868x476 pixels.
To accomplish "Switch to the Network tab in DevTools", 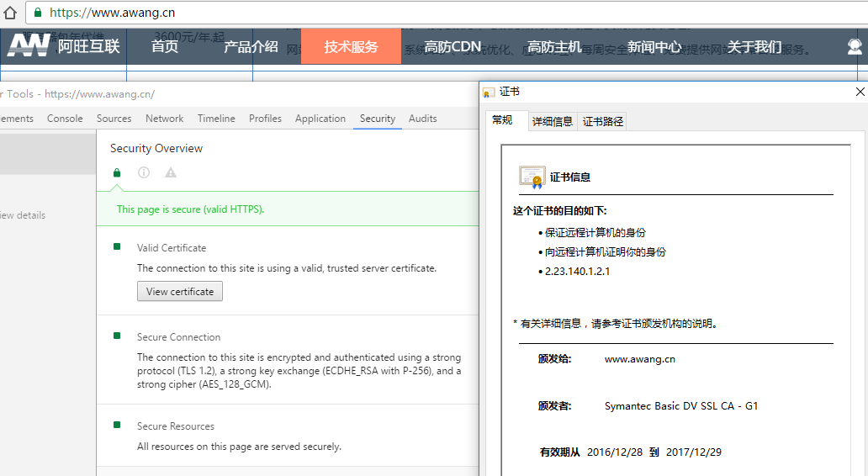I will 164,119.
